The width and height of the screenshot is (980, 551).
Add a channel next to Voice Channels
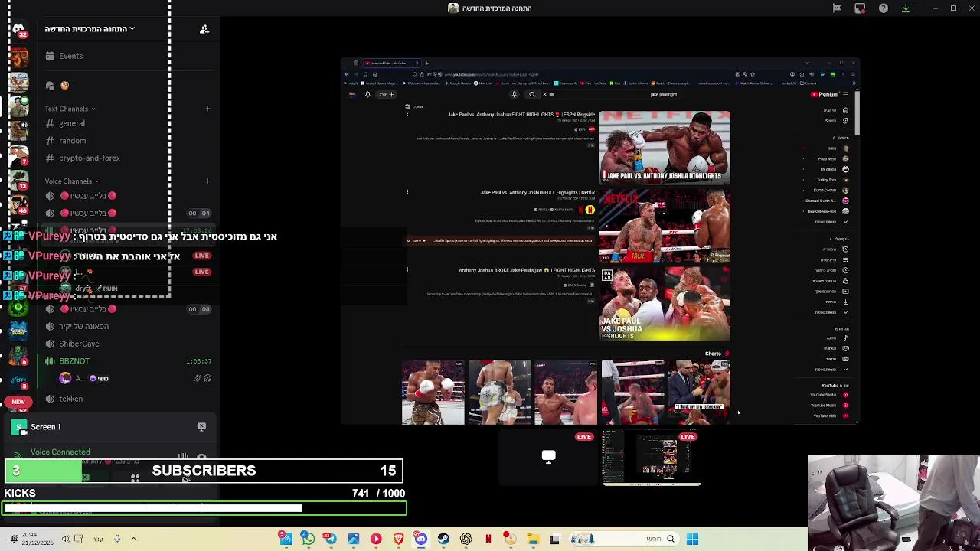tap(207, 181)
